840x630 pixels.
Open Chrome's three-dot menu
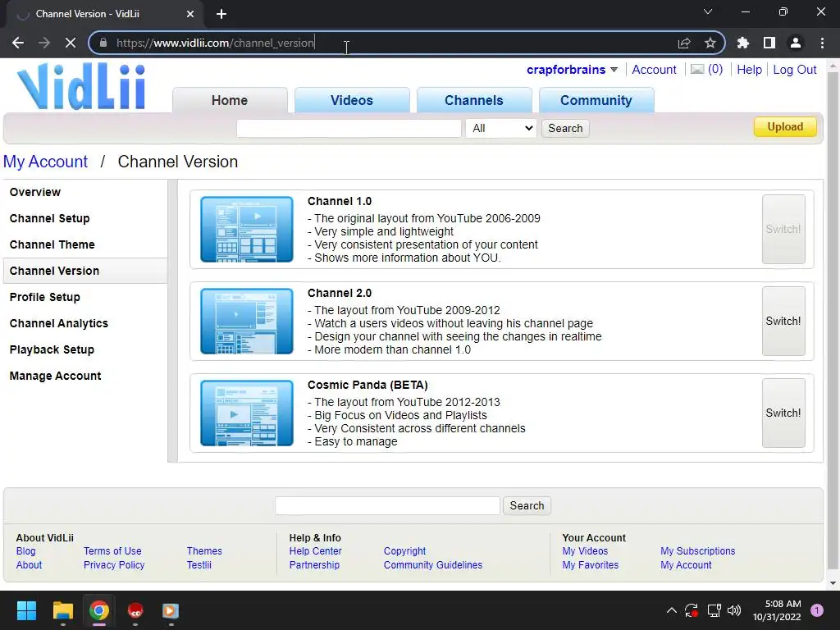coord(822,43)
